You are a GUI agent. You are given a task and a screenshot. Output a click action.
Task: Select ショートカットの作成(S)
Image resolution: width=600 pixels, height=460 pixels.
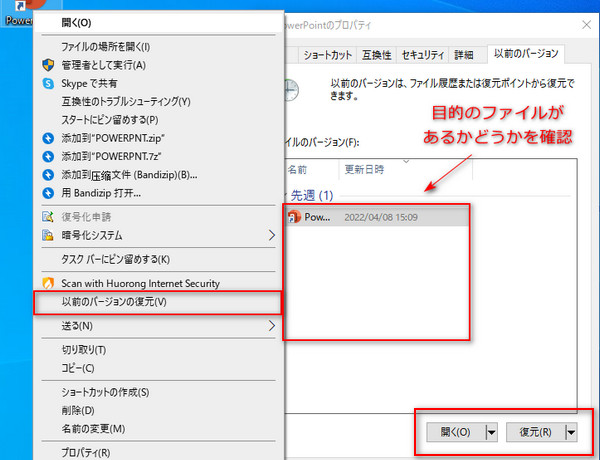(x=158, y=392)
